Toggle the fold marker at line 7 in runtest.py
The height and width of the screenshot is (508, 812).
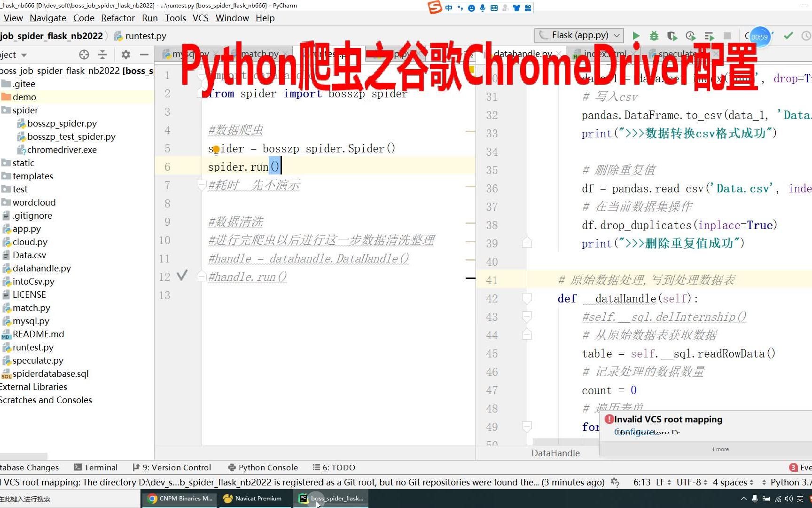click(x=201, y=185)
